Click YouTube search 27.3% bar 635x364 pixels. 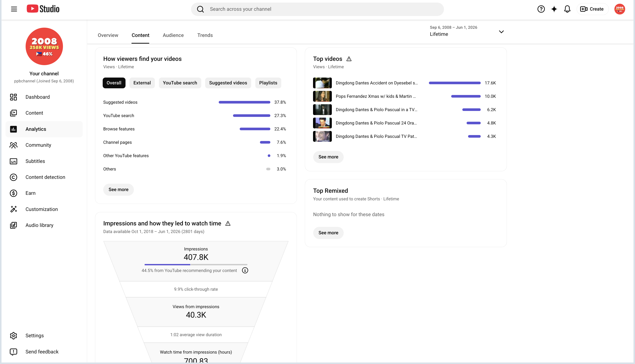(251, 116)
